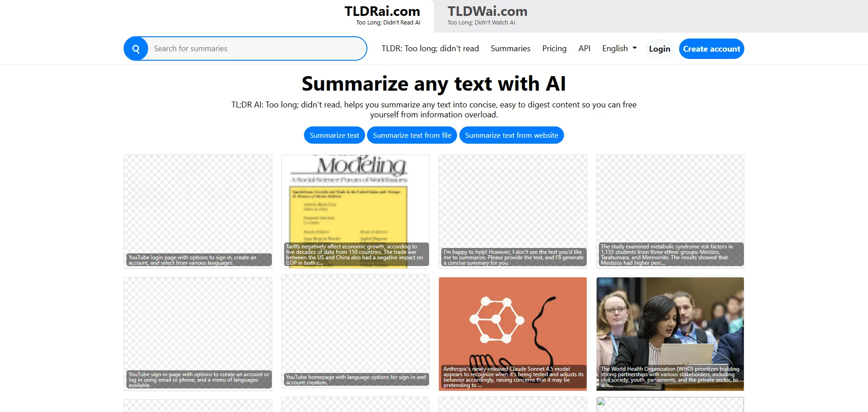This screenshot has width=868, height=412.
Task: Click TLDR: Too long; didn't read link
Action: tap(430, 48)
